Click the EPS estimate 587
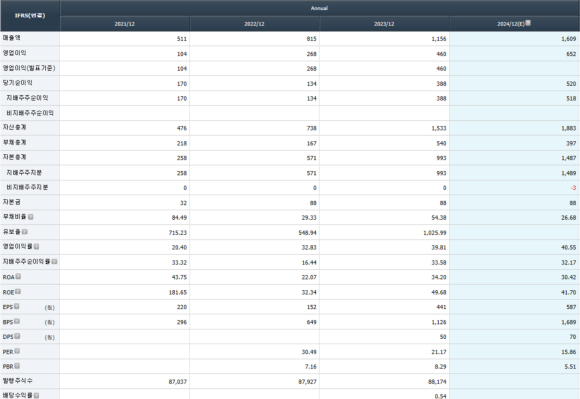Viewport: 580px width, 399px height. 571,307
